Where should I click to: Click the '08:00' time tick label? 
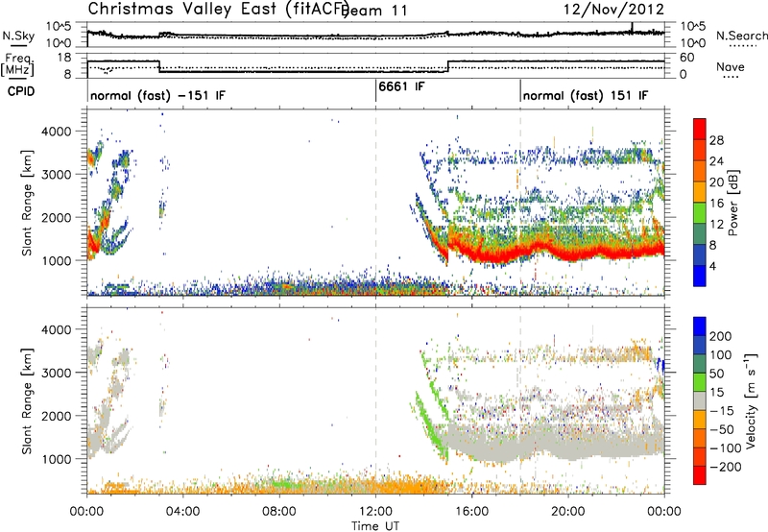coord(279,512)
